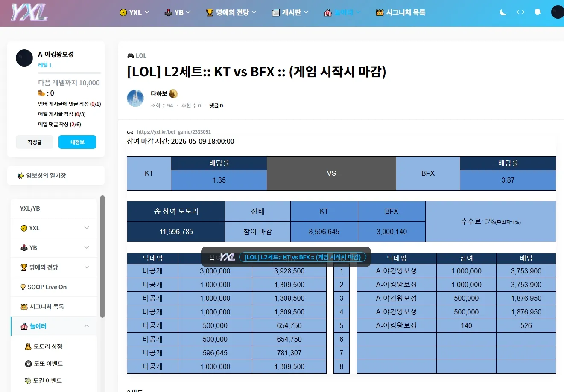Image resolution: width=564 pixels, height=392 pixels.
Task: Expand YB section in sidebar
Action: [54, 248]
